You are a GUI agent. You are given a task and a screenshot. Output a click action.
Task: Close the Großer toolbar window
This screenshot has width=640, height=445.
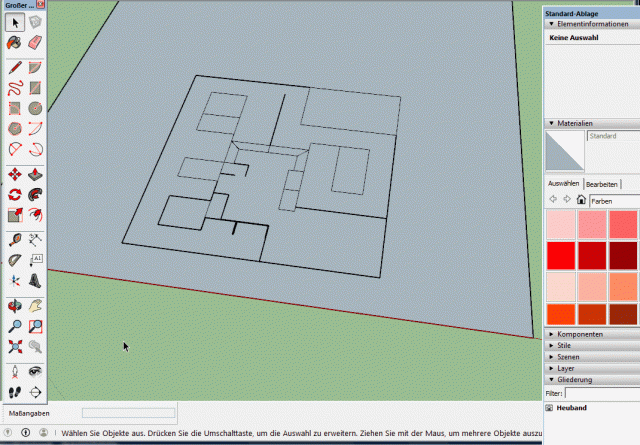40,4
